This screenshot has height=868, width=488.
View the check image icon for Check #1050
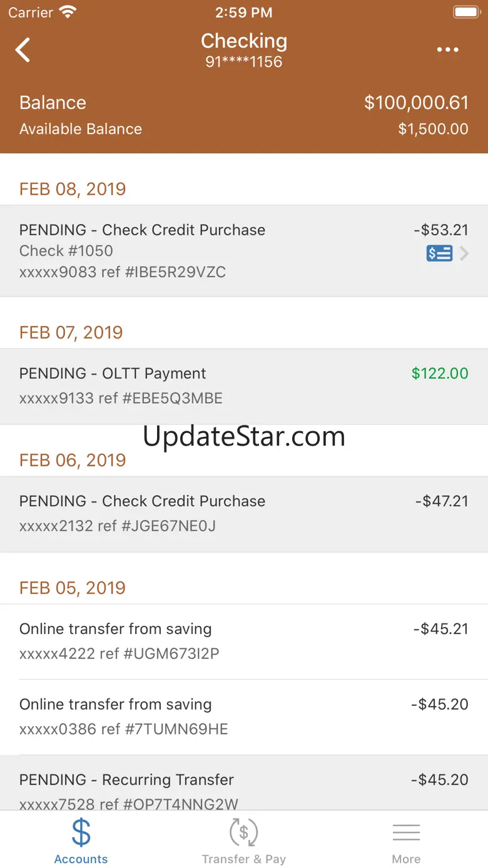tap(439, 253)
